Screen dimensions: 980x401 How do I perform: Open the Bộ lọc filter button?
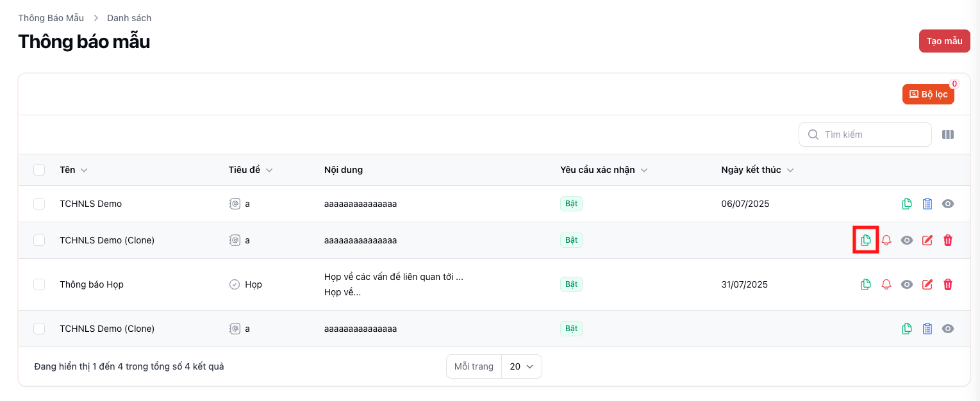928,94
